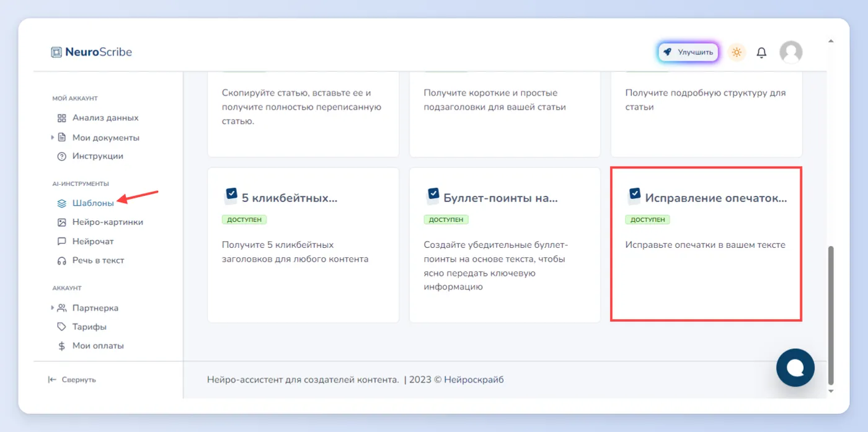
Task: Expand the Партнерка submenu arrow
Action: [x=53, y=307]
